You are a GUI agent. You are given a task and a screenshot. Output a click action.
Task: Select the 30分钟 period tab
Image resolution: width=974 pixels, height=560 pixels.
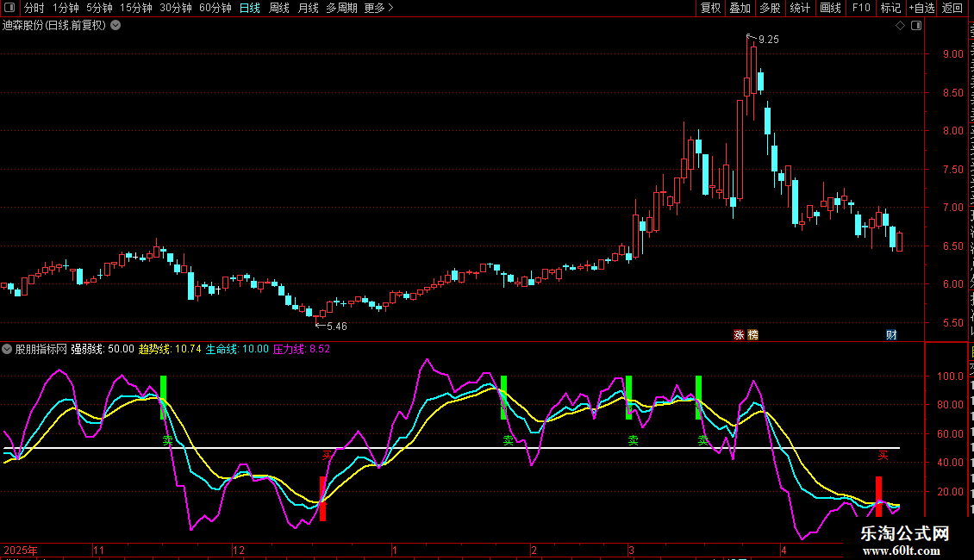(176, 8)
